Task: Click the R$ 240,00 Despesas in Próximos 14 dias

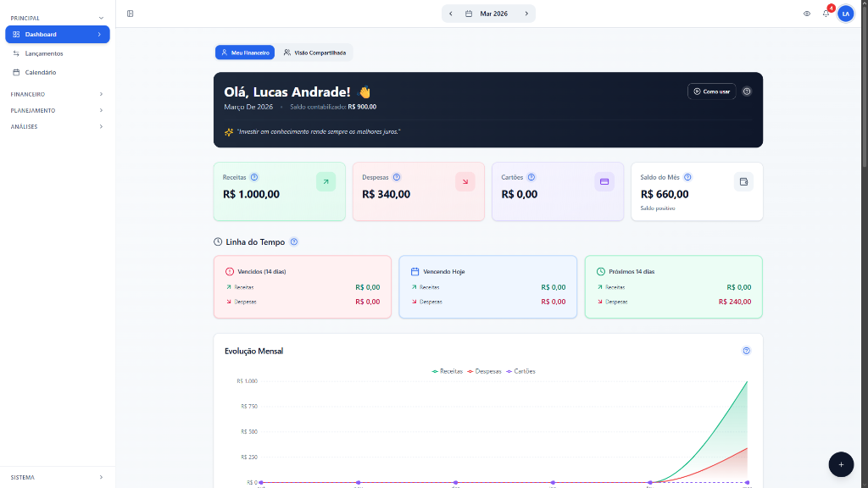Action: 735,302
